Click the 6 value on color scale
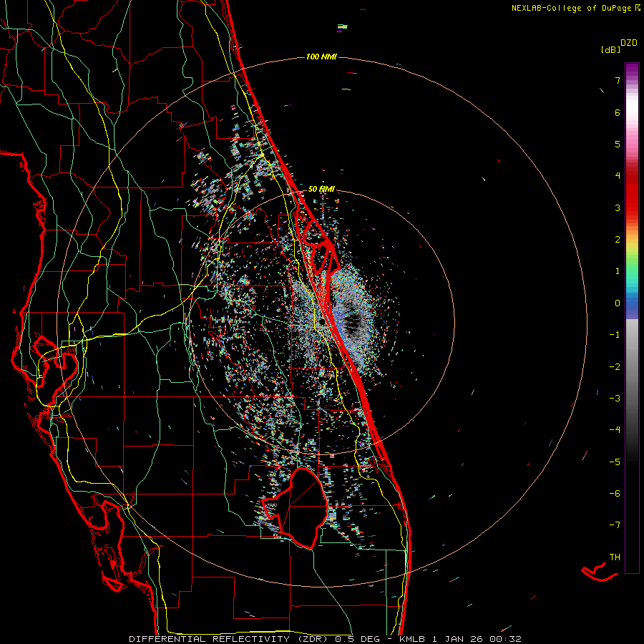Image resolution: width=644 pixels, height=644 pixels. [618, 112]
